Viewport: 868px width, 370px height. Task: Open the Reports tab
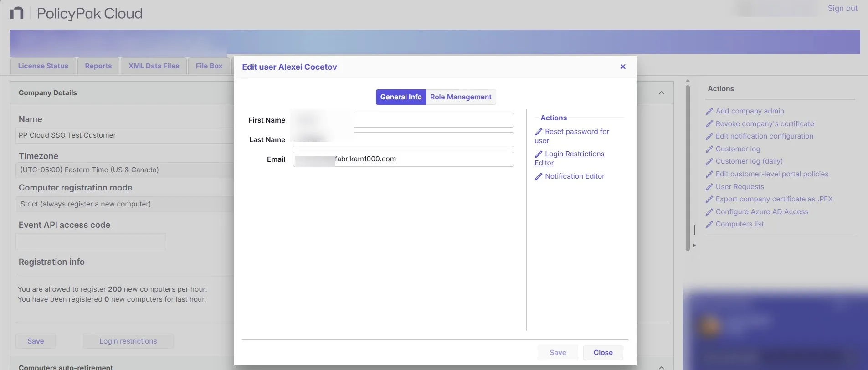coord(98,66)
